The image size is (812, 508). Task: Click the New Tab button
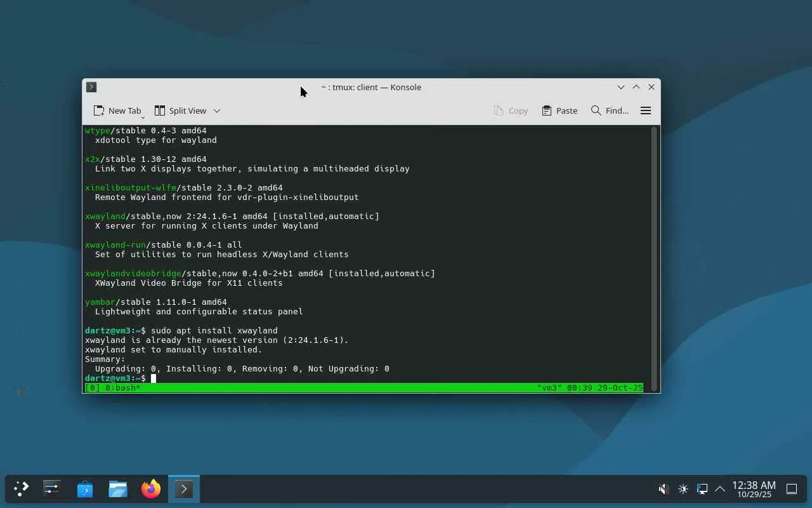[x=117, y=110]
